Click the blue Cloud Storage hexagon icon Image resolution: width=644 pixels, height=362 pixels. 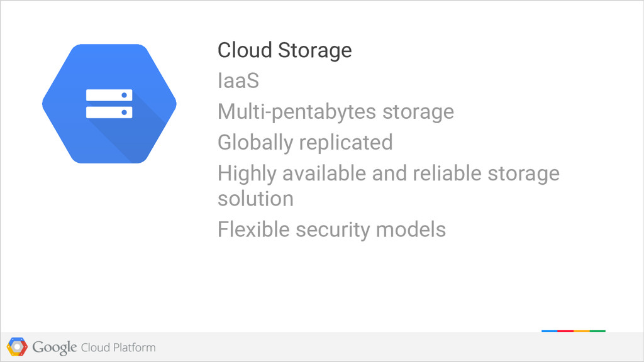tap(109, 104)
